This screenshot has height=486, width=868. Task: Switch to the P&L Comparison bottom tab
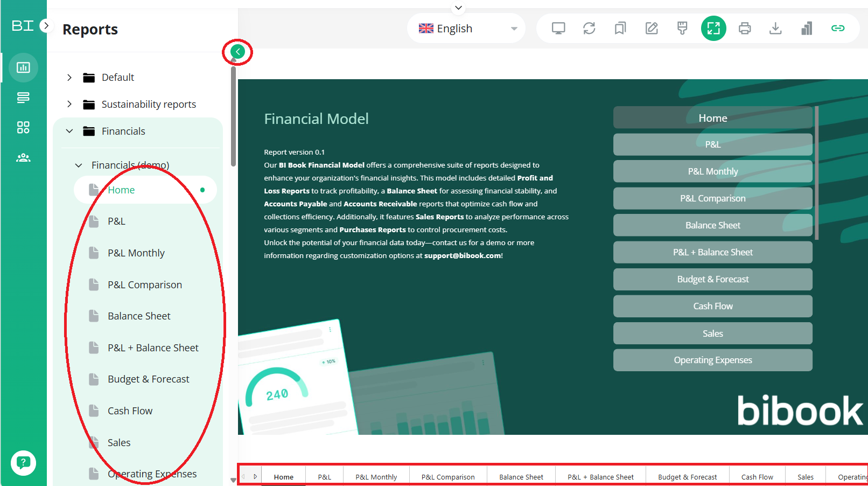click(x=448, y=477)
